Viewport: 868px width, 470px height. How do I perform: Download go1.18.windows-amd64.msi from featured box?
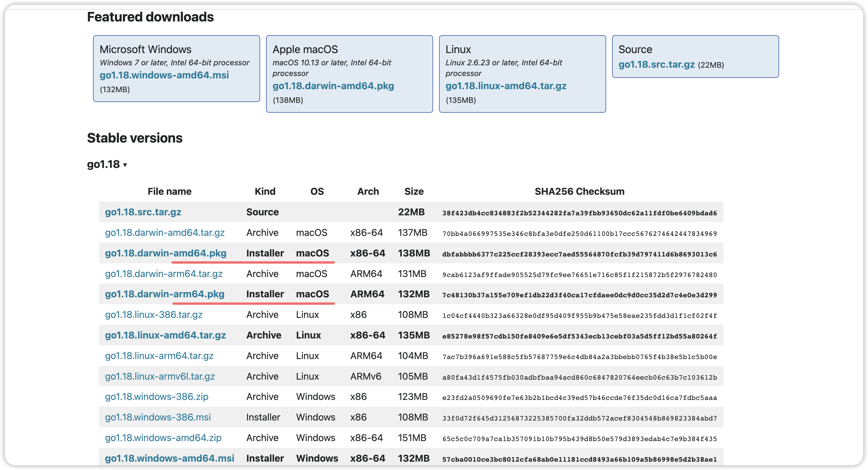tap(164, 75)
